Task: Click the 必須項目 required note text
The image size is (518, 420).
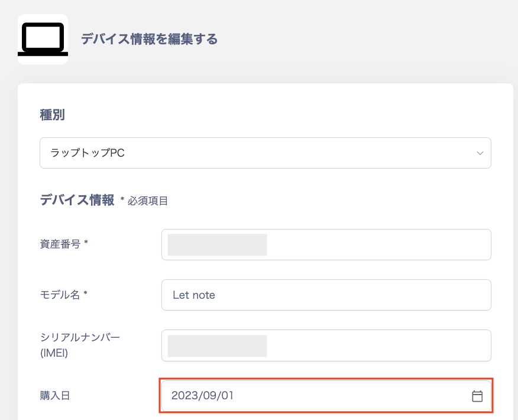Action: pos(147,201)
